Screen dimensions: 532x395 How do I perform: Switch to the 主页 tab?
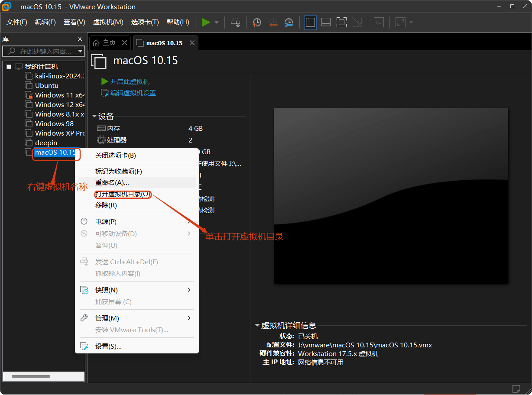(x=107, y=42)
